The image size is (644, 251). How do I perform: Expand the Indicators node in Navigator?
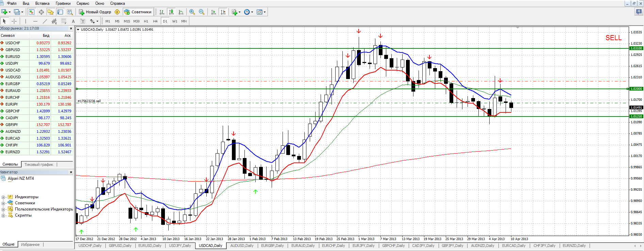click(3, 197)
